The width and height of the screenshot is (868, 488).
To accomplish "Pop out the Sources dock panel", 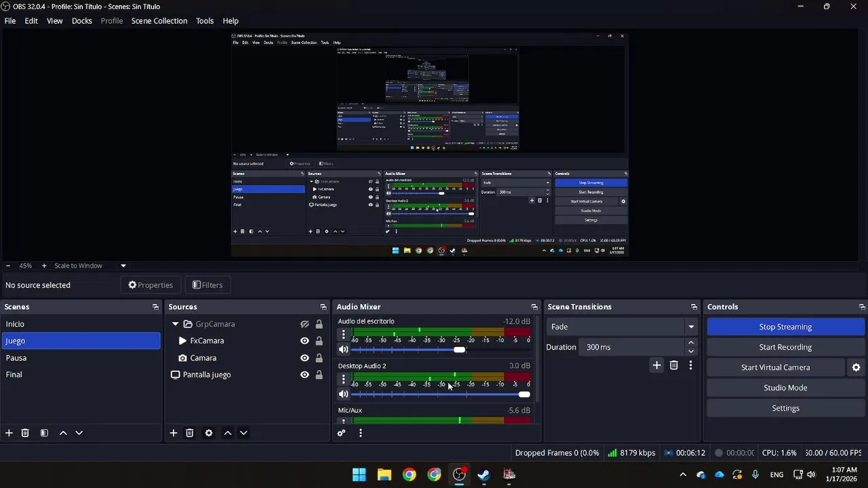I will (323, 307).
